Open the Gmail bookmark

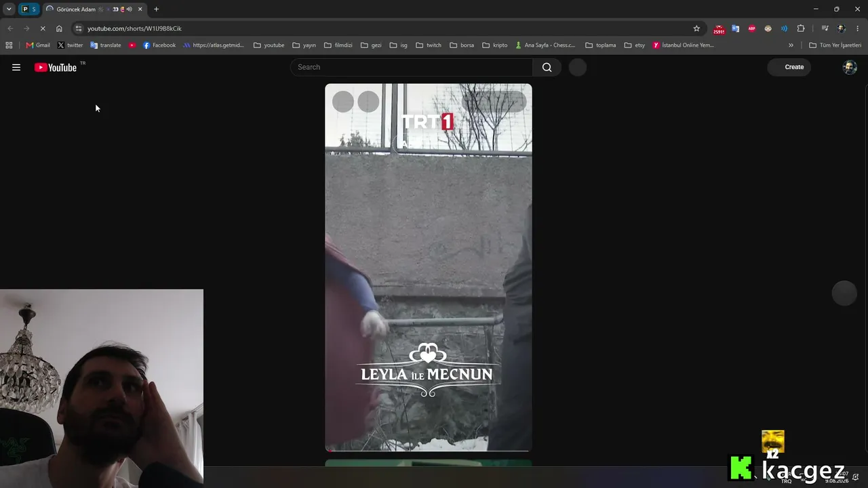tap(38, 45)
